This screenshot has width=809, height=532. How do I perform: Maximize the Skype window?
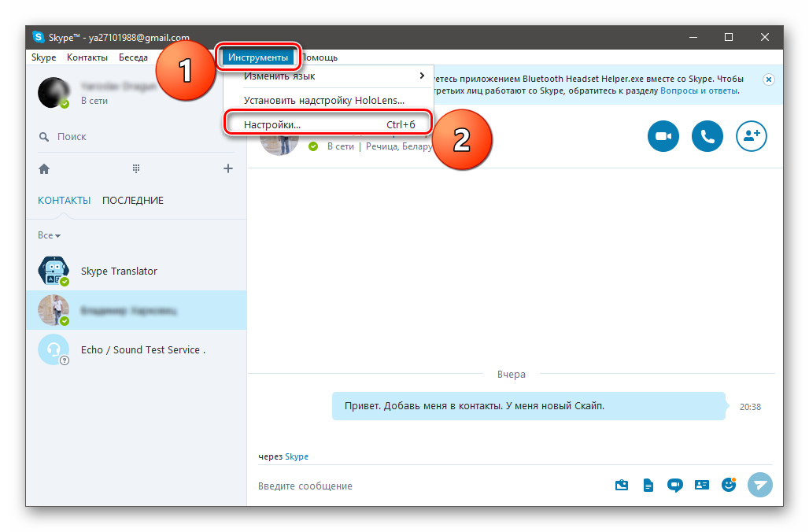(x=729, y=37)
